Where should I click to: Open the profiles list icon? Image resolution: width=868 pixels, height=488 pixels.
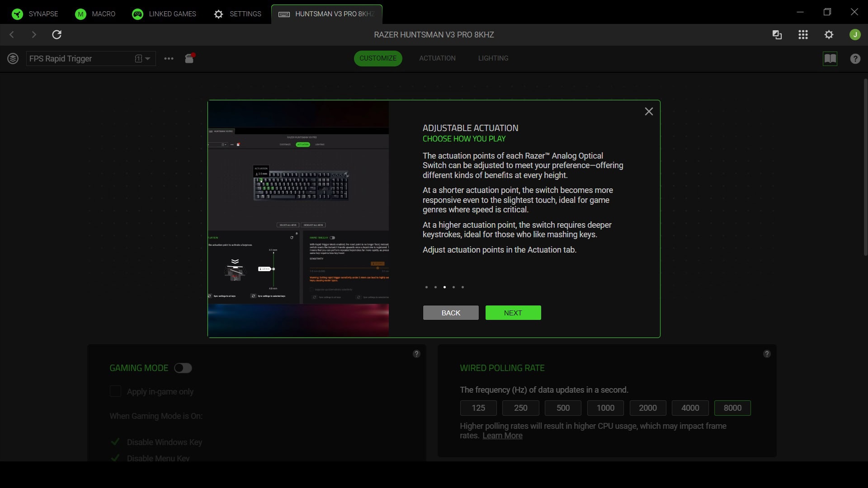coord(13,58)
